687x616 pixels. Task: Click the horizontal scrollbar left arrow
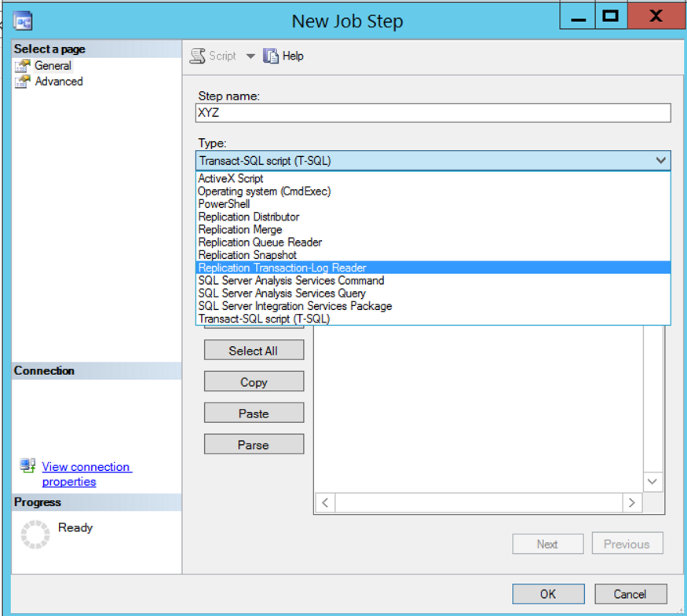(325, 502)
